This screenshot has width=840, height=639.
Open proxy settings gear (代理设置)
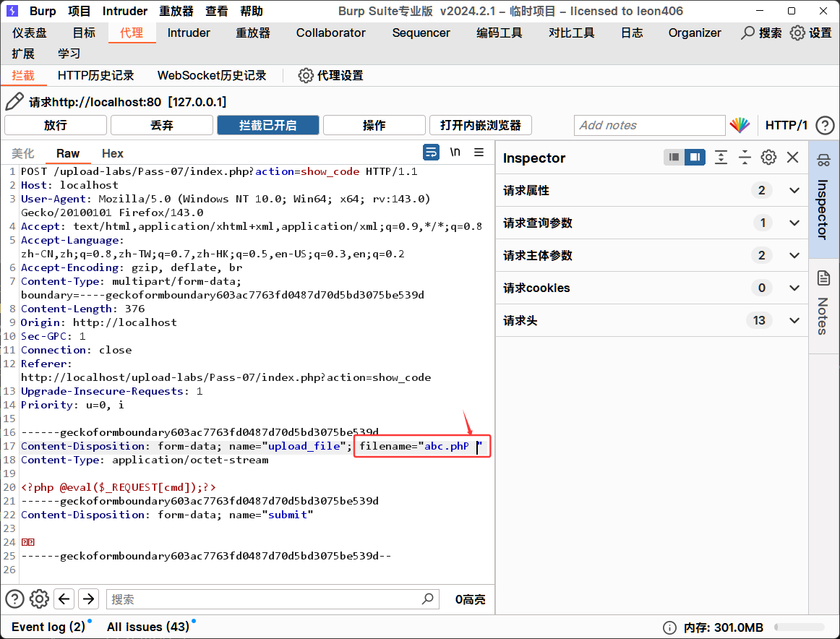coord(306,75)
